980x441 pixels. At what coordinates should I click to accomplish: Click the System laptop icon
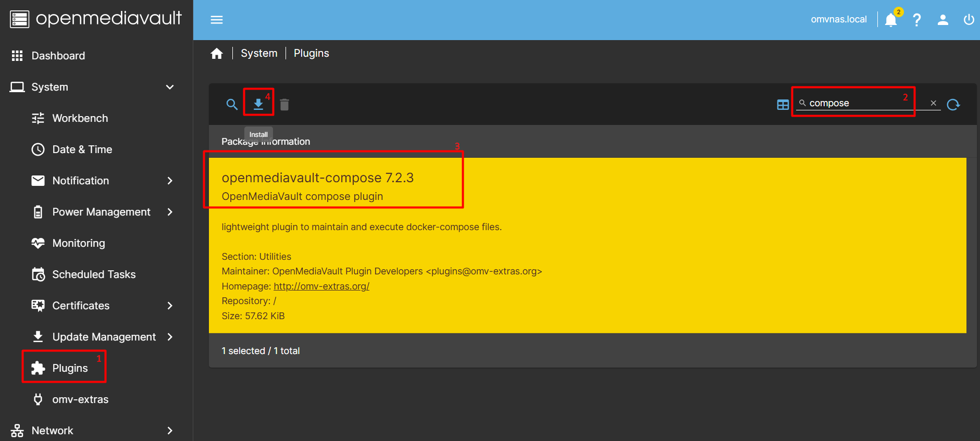(x=17, y=87)
